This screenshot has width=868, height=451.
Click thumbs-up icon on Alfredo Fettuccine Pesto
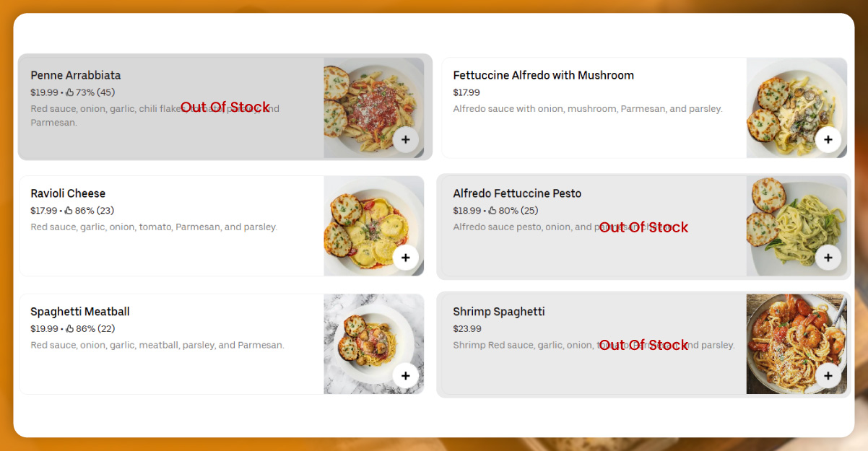click(492, 211)
